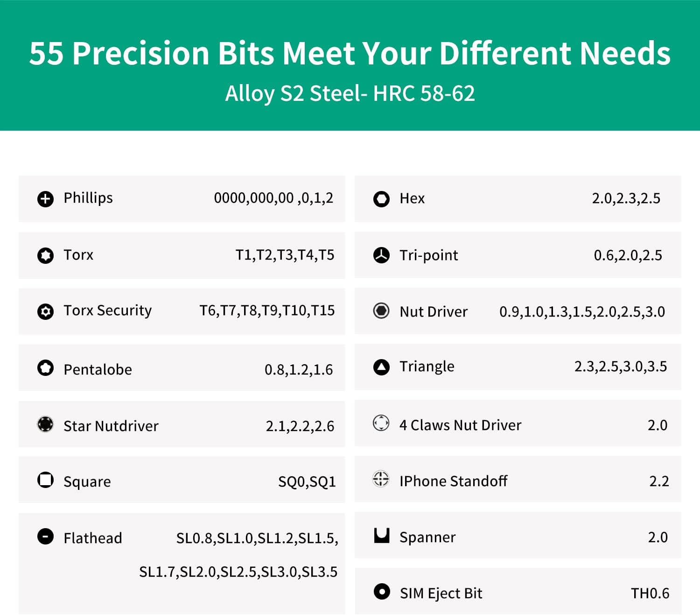Click the Square bit icon

click(45, 480)
